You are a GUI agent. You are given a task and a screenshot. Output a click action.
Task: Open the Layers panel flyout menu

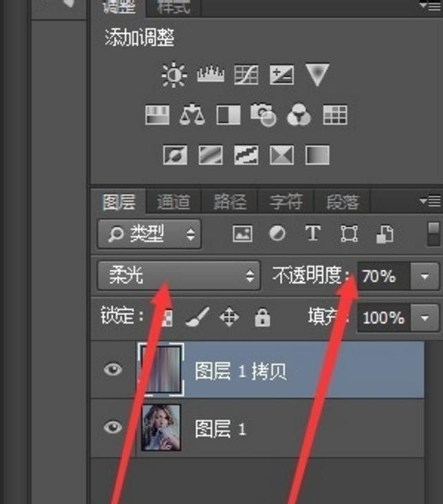tap(430, 201)
